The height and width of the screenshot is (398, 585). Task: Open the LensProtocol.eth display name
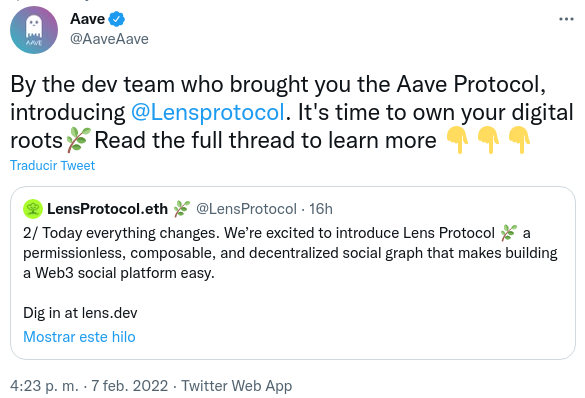(107, 209)
